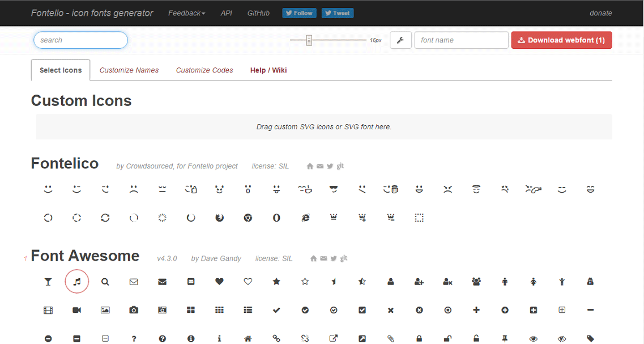Select the group of users icon
Viewport: 644px width, 344px height.
coord(476,282)
